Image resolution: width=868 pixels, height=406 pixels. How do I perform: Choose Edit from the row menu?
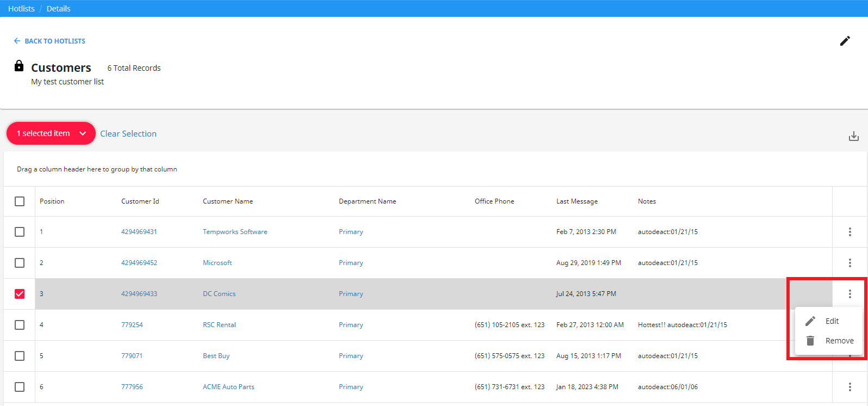(x=829, y=321)
